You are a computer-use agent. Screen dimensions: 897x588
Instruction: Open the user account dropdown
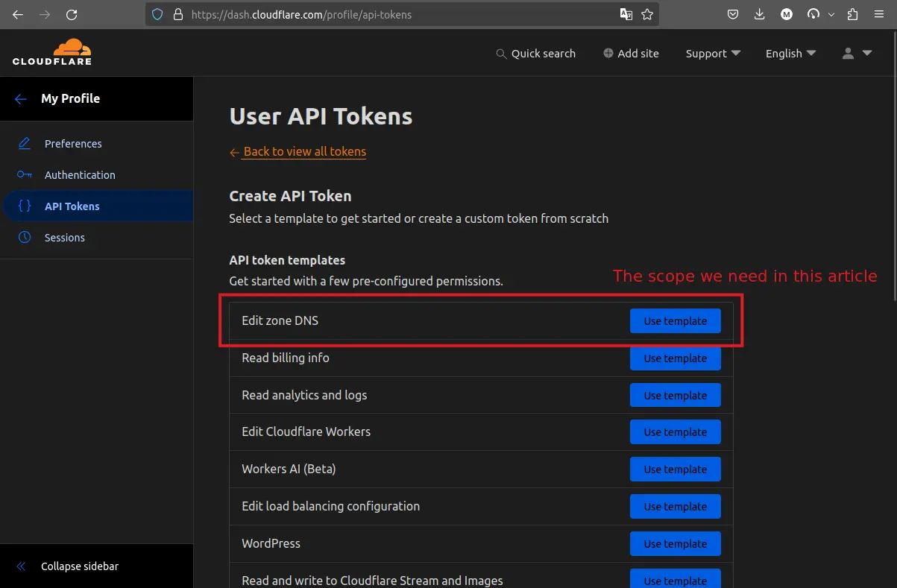point(856,54)
